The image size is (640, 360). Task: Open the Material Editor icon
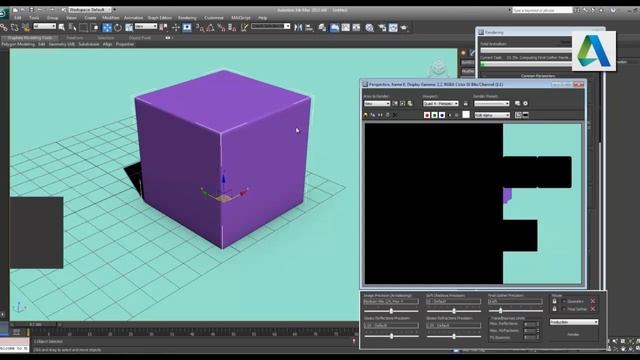[x=369, y=27]
